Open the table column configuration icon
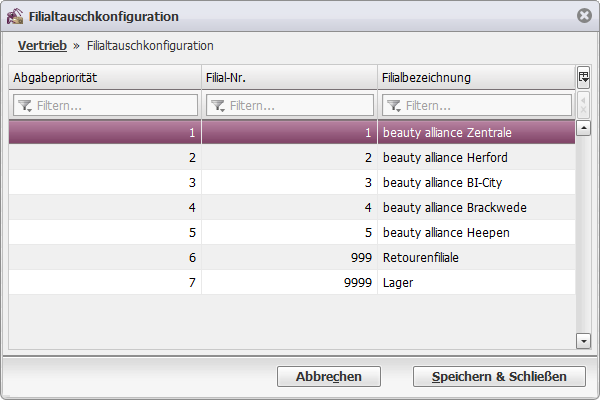The height and width of the screenshot is (400, 600). pos(584,77)
